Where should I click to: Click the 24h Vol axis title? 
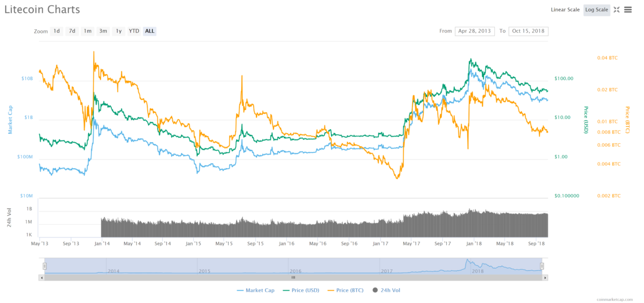[10, 217]
